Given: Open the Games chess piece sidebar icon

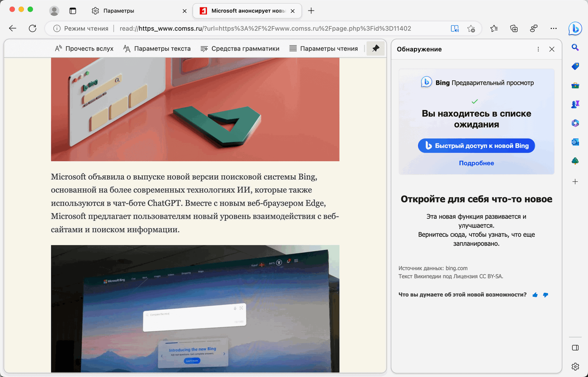Looking at the screenshot, I should pos(575,104).
